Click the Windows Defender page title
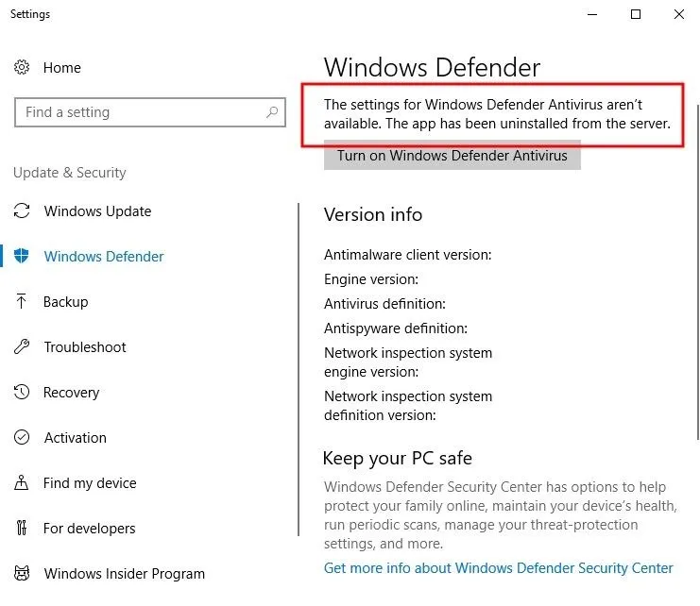700x606 pixels. pyautogui.click(x=432, y=67)
